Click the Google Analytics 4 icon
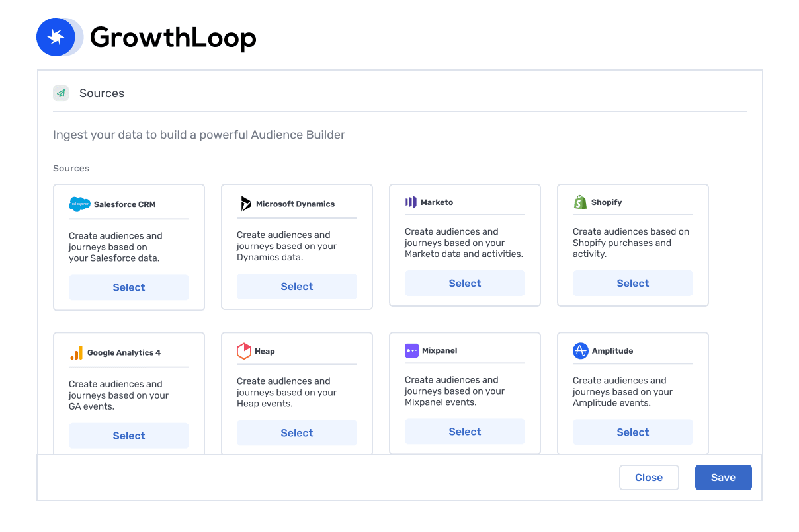 (76, 353)
